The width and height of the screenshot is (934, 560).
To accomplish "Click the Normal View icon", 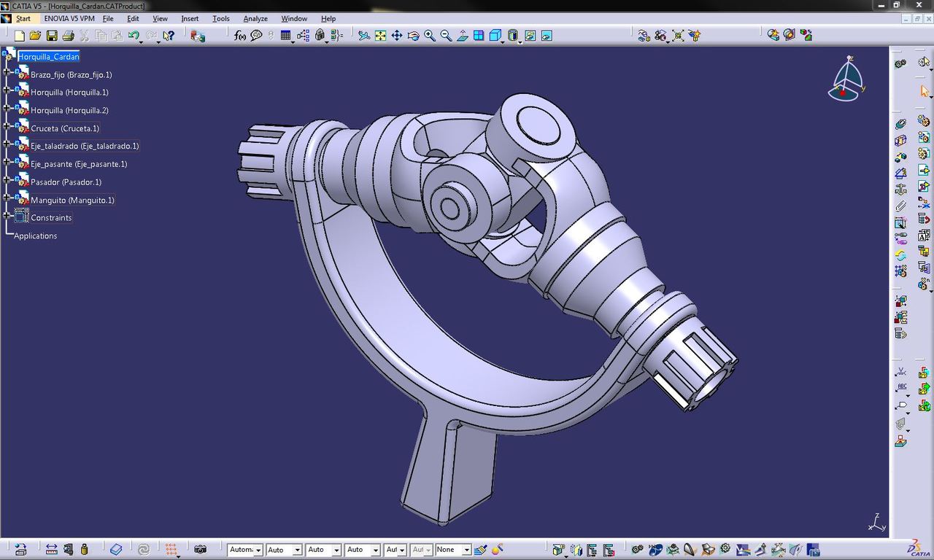I will pyautogui.click(x=463, y=35).
